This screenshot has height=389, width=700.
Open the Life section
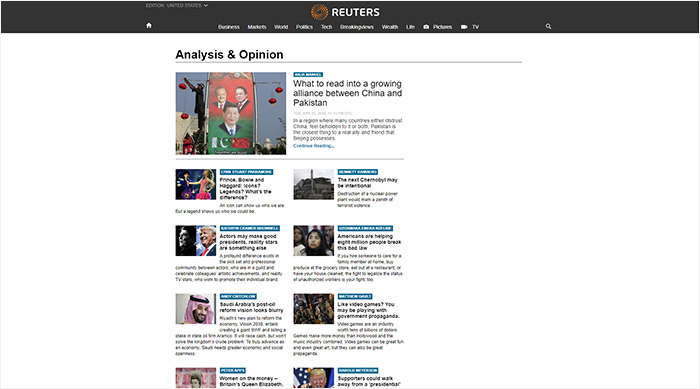pos(410,27)
